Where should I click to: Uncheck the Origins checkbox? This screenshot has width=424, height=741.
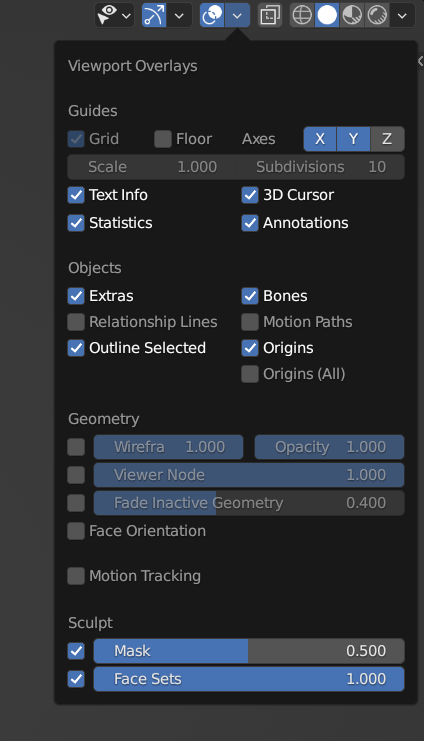click(x=250, y=348)
